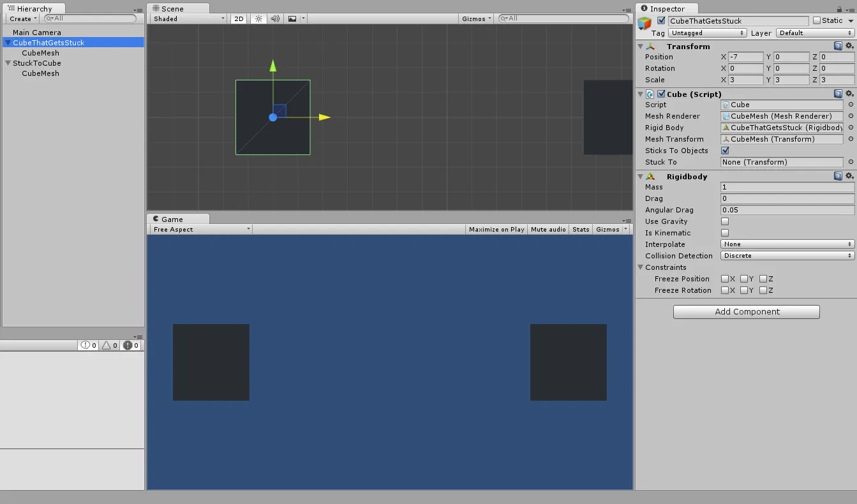Toggle scene audio speaker icon

275,19
